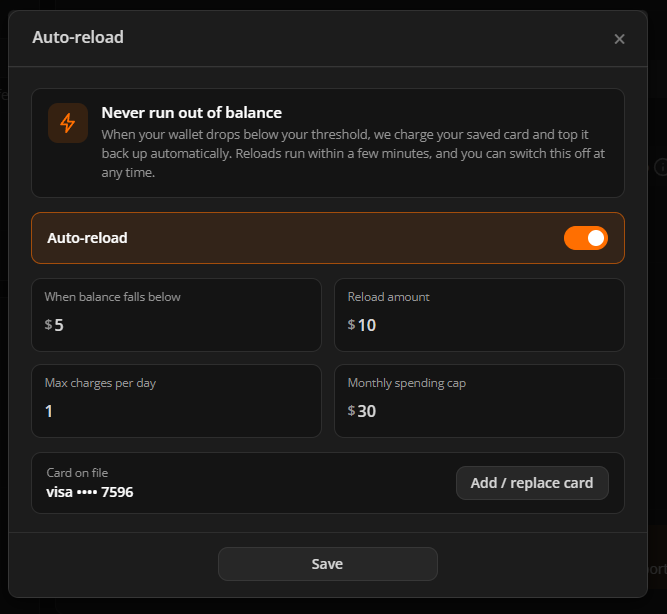This screenshot has height=614, width=667.
Task: Change Max charges per day value
Action: click(177, 401)
